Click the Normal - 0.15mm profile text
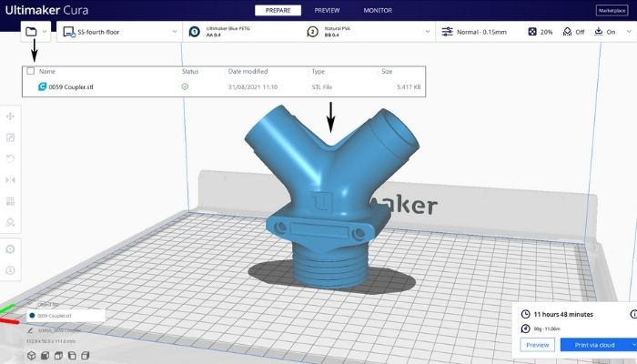The height and width of the screenshot is (364, 637). [481, 32]
